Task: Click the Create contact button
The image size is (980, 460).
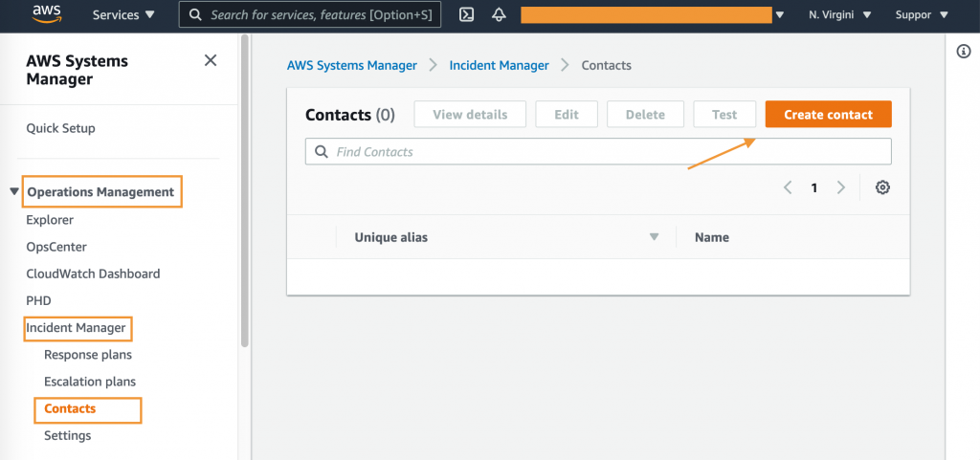Action: point(828,114)
